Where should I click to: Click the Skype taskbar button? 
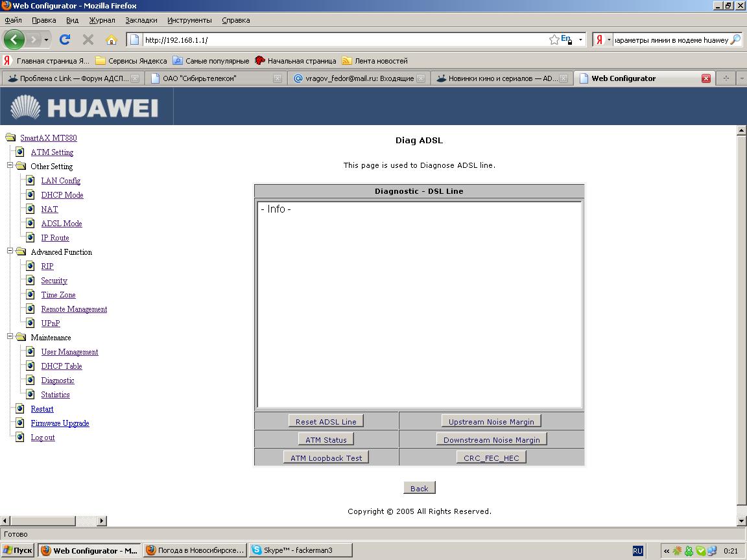coord(300,550)
